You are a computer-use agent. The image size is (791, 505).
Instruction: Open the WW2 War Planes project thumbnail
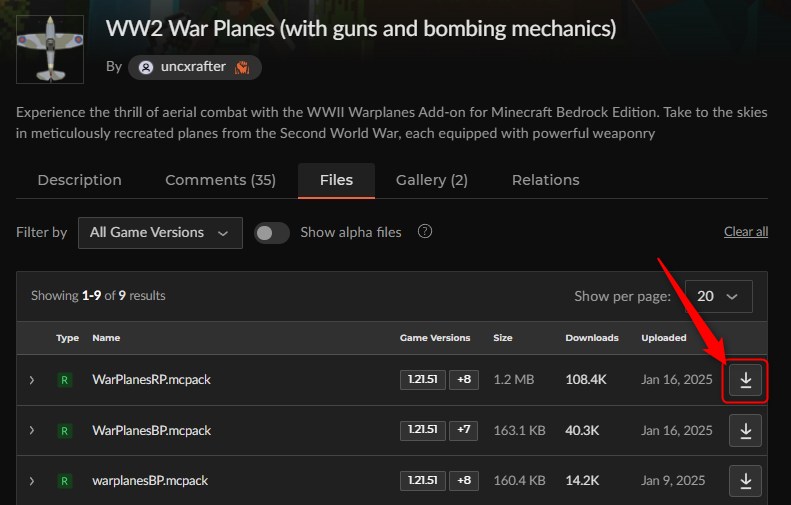coord(50,49)
